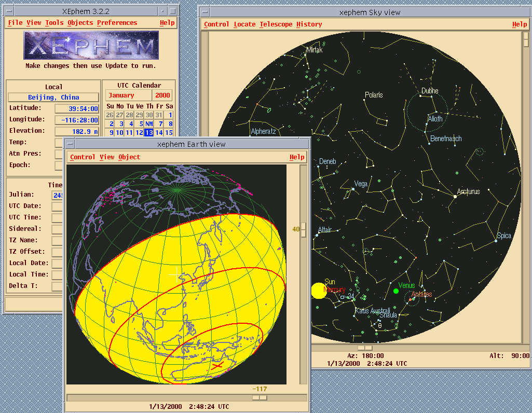Screen dimensions: 532x413
Task: Open the View menu in XEphem main window
Action: point(34,23)
